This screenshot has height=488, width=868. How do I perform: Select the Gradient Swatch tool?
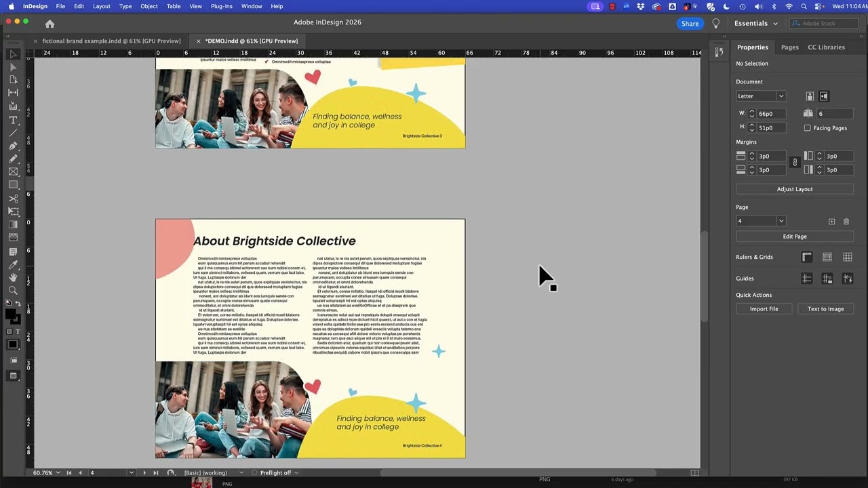point(13,224)
